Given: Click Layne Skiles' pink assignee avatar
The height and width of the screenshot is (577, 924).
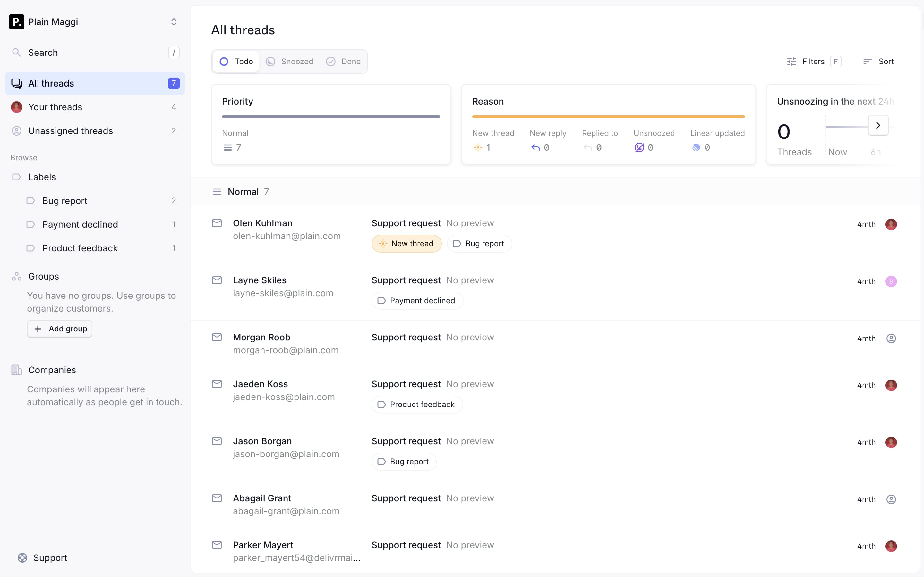Looking at the screenshot, I should click(x=891, y=282).
